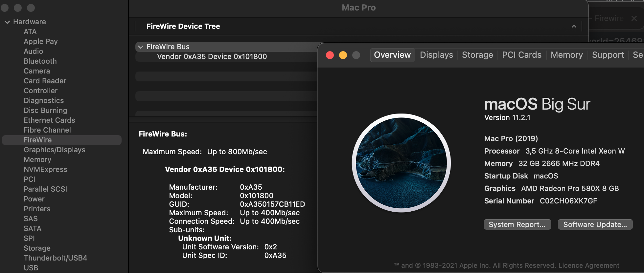Select Bluetooth in the sidebar

click(x=40, y=61)
